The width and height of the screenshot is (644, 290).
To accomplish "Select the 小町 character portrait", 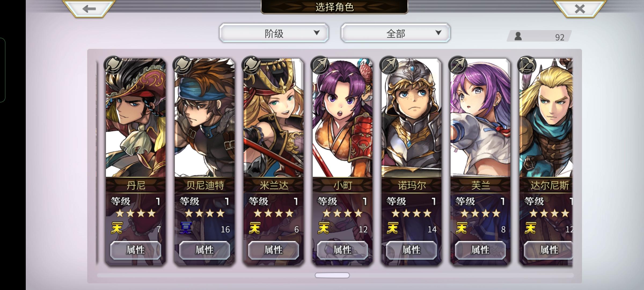I will click(x=342, y=118).
